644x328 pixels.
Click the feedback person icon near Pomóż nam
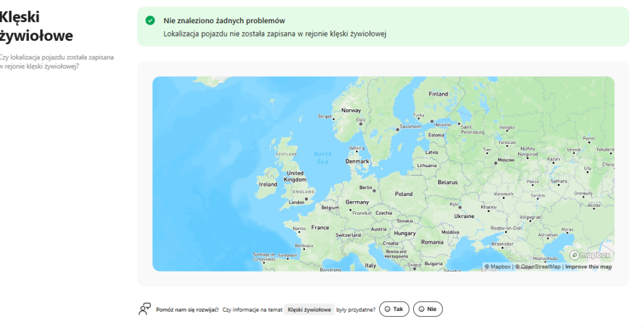tap(145, 309)
